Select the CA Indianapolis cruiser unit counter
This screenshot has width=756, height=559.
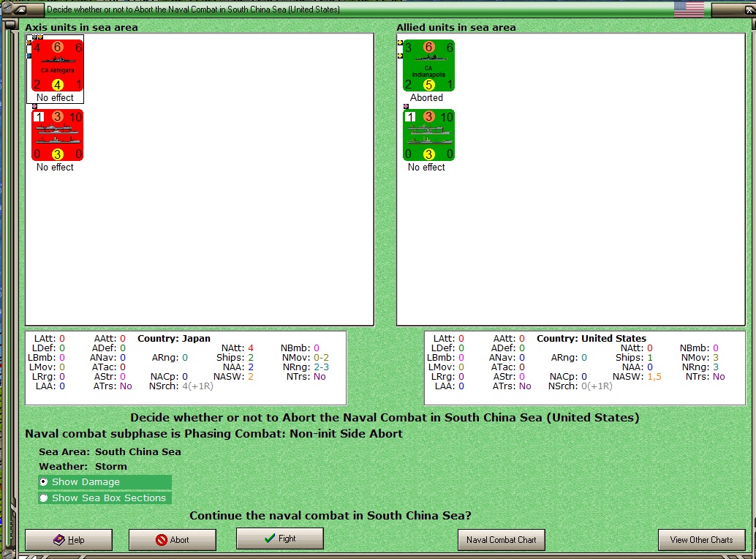coord(428,66)
